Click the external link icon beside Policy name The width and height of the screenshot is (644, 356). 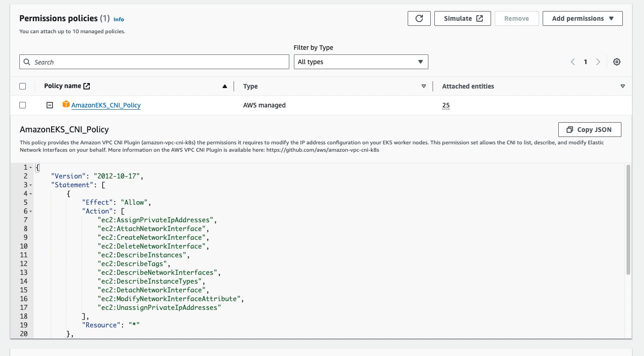pyautogui.click(x=87, y=86)
